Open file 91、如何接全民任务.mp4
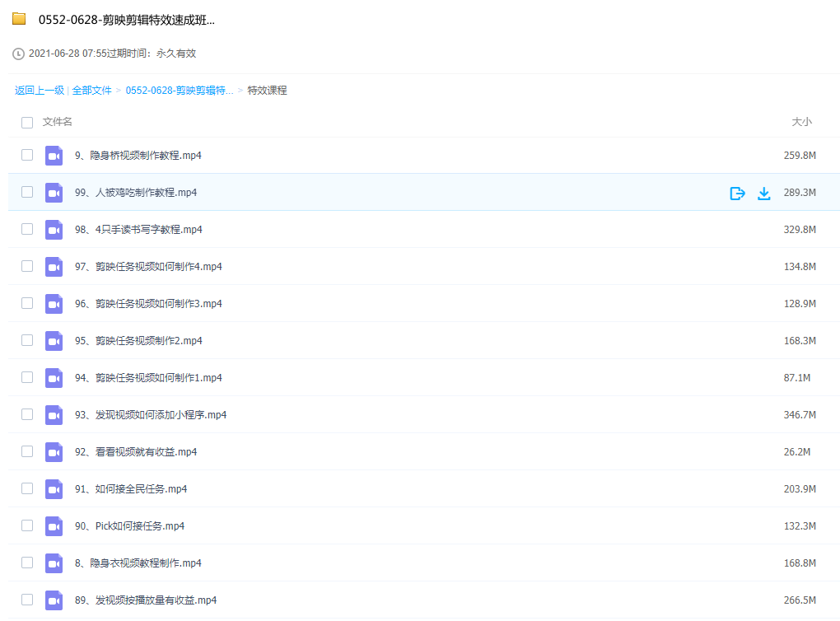The image size is (840, 621). 131,489
